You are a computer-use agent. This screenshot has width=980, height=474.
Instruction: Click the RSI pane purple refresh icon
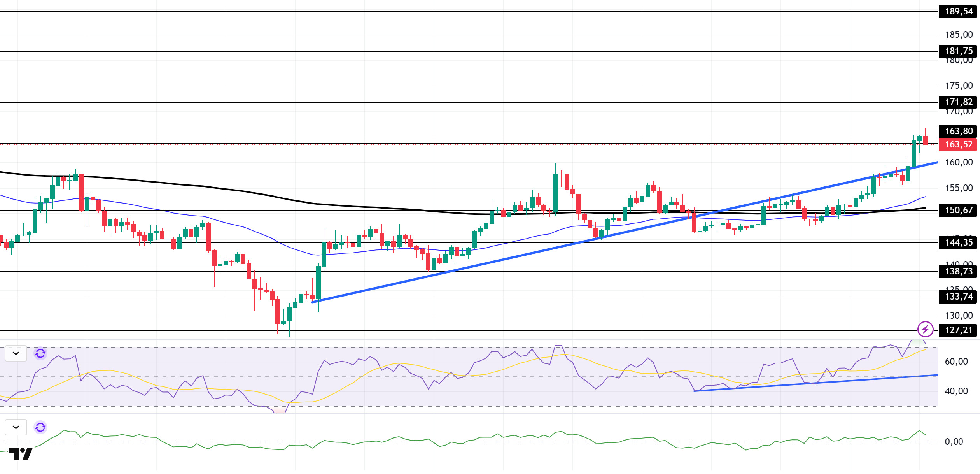tap(40, 353)
